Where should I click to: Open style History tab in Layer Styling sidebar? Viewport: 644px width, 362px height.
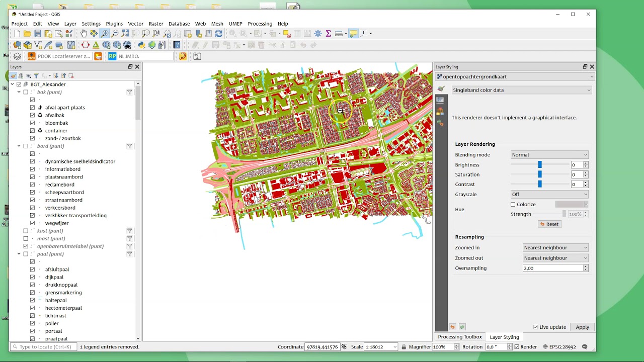(441, 122)
